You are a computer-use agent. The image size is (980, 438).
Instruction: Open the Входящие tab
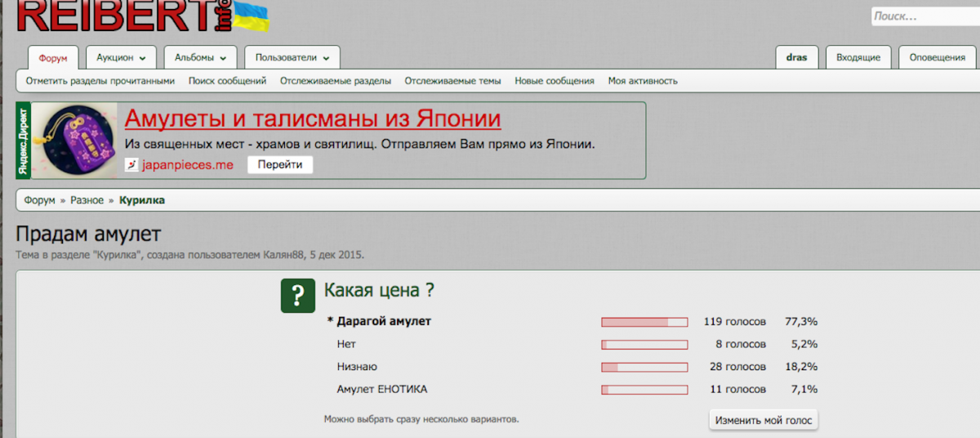click(x=857, y=58)
